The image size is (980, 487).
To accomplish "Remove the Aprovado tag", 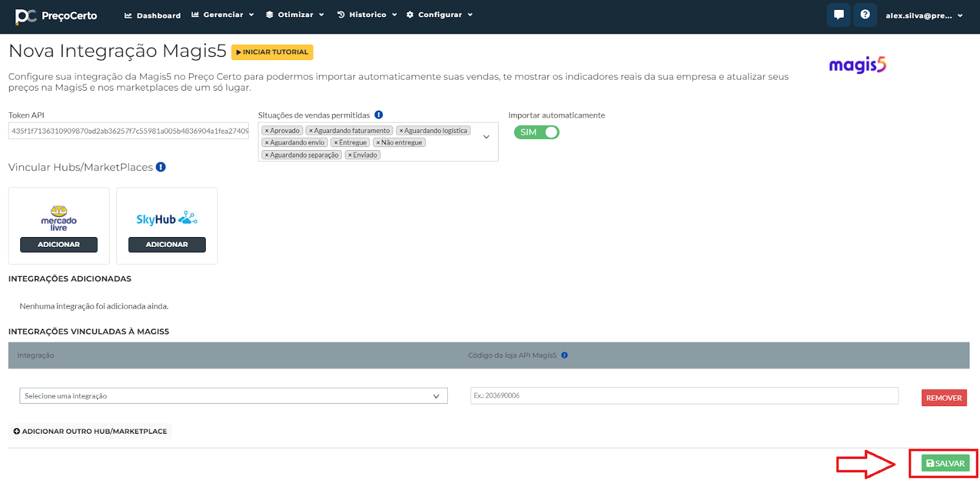I will [267, 130].
